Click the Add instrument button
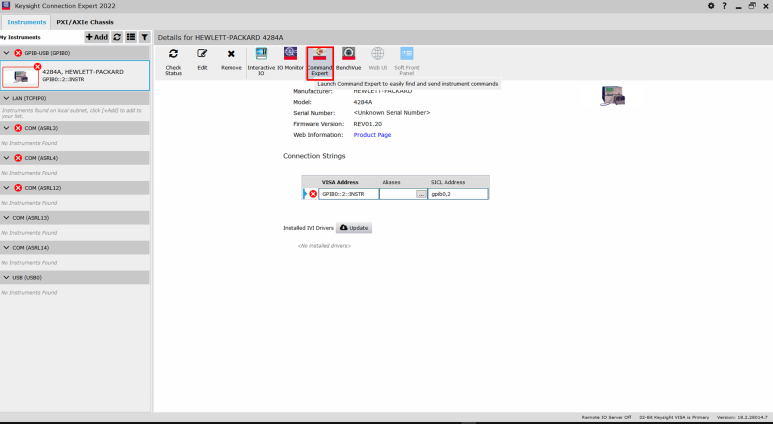773x424 pixels. point(97,37)
